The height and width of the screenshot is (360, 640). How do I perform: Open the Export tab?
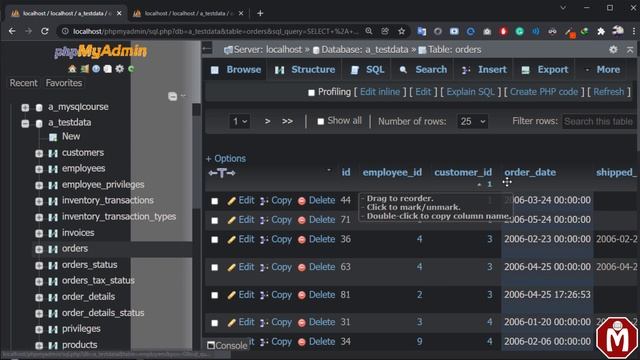545,69
